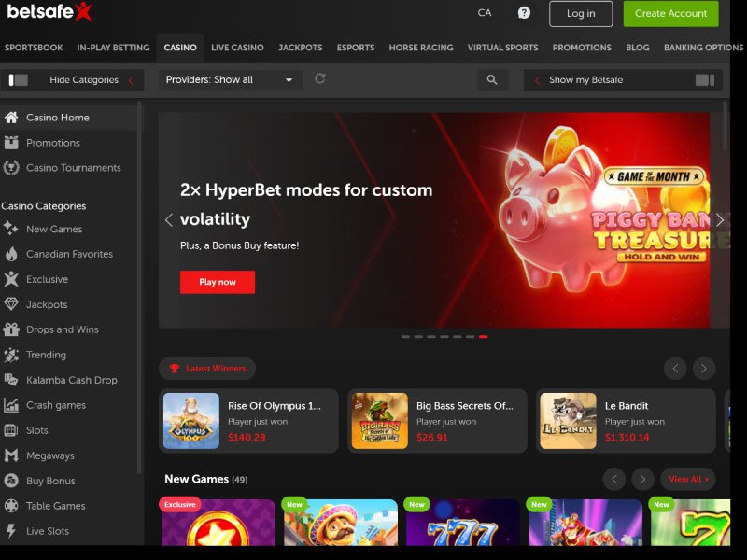Open the Jackpots tab in top nav
Screen dimensions: 747x560
(300, 48)
